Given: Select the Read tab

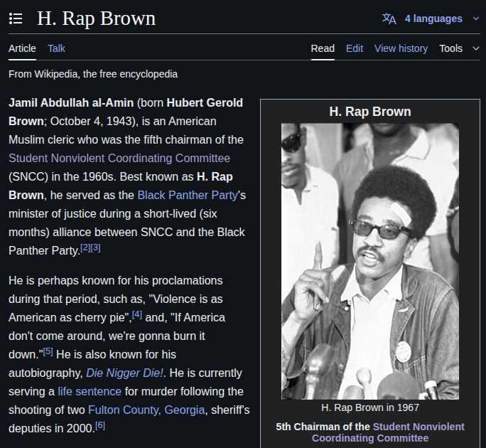Looking at the screenshot, I should click(x=323, y=48).
